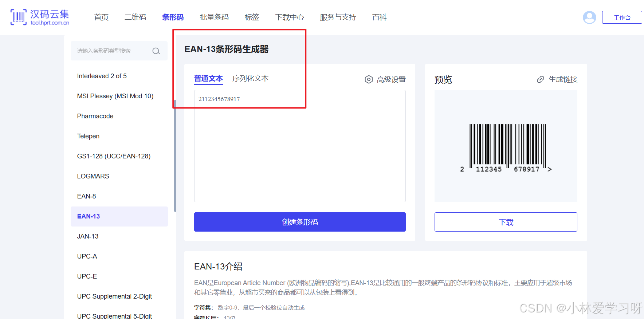
Task: Select the UPC-A barcode type
Action: (119, 256)
